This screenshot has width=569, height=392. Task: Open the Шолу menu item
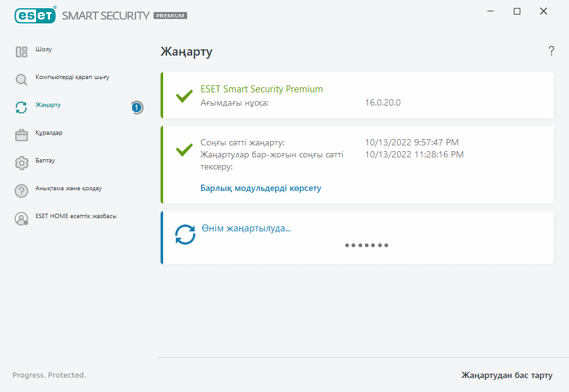coord(44,49)
